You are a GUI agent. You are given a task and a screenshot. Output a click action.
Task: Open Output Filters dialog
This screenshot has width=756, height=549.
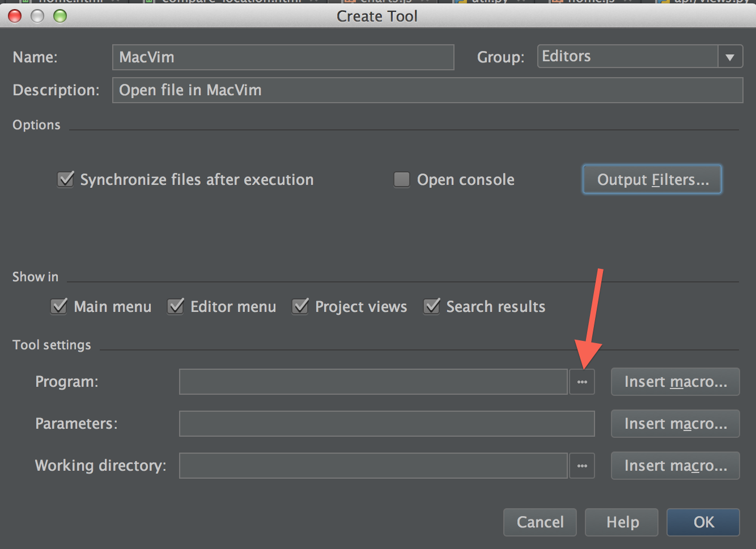coord(652,179)
